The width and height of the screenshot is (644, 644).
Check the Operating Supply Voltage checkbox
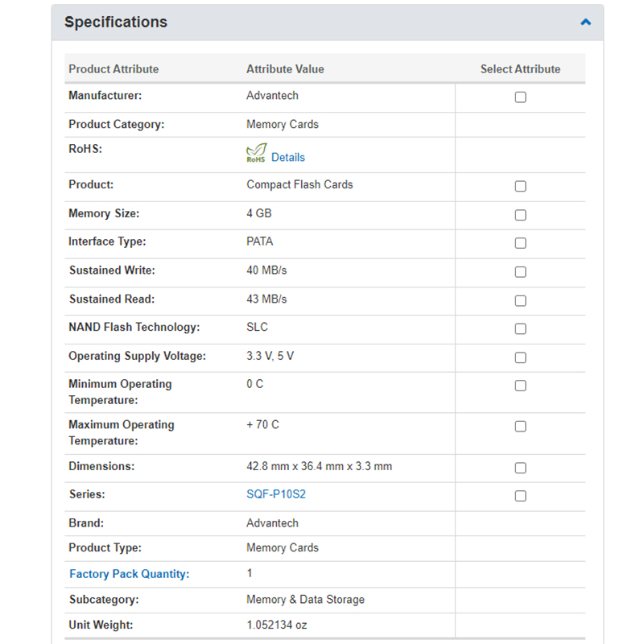(520, 357)
